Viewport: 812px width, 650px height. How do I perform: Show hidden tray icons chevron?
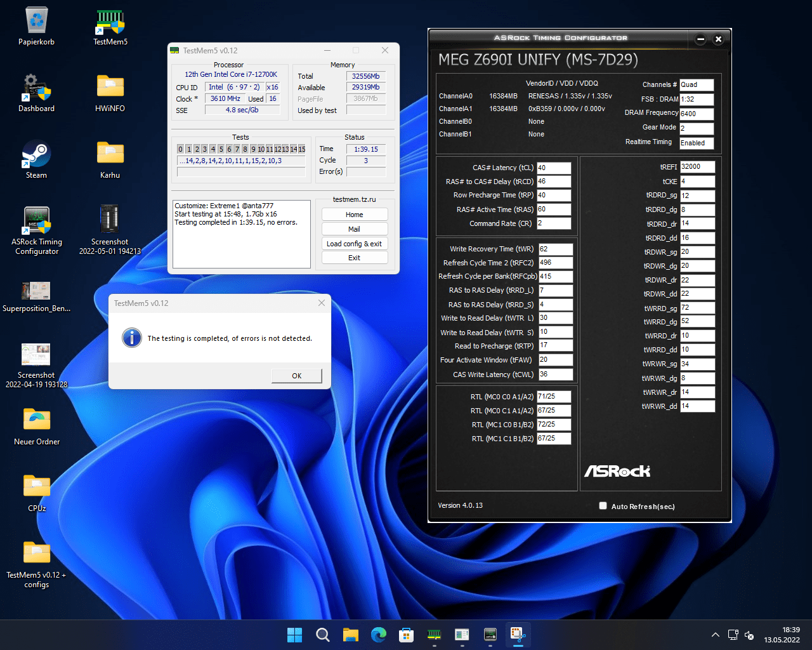[x=716, y=635]
